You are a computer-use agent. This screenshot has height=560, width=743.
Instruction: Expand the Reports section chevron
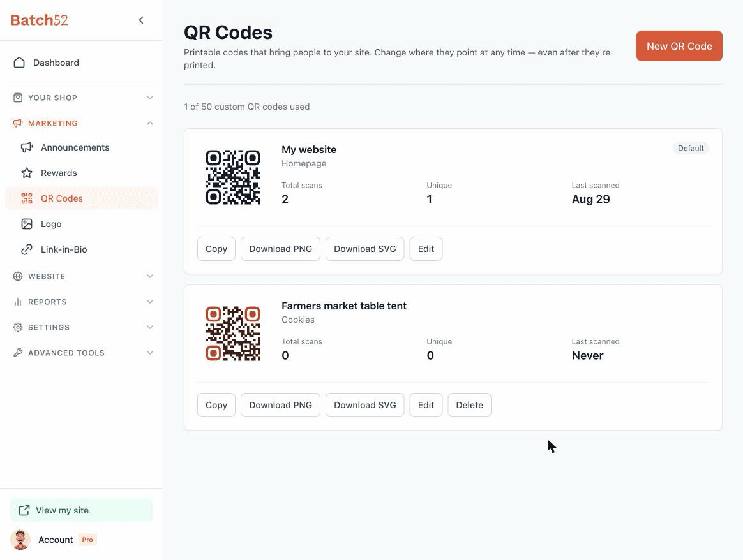tap(150, 302)
